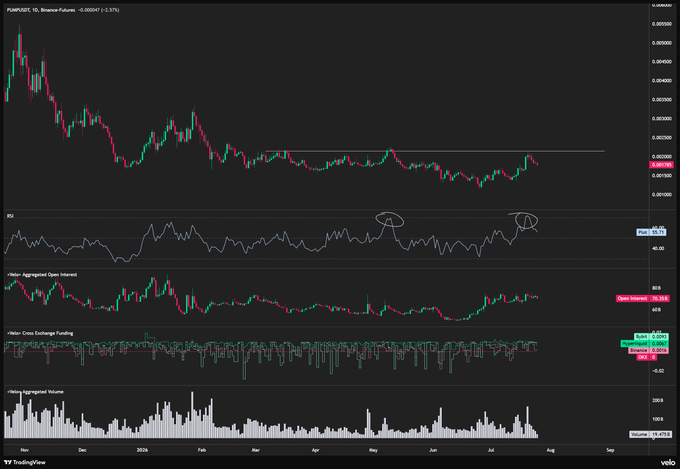Click the 0.005500 price axis label
Screen dimensions: 680x469
662,24
